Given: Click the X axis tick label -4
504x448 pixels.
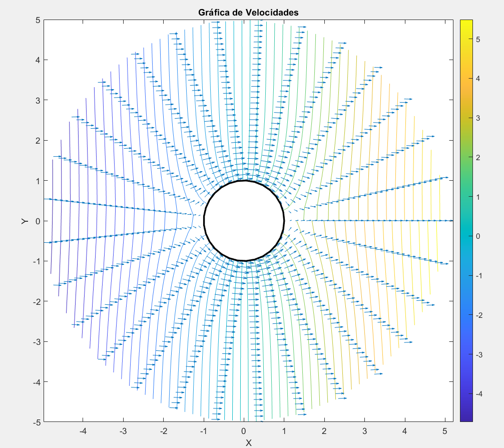Looking at the screenshot, I should (83, 430).
